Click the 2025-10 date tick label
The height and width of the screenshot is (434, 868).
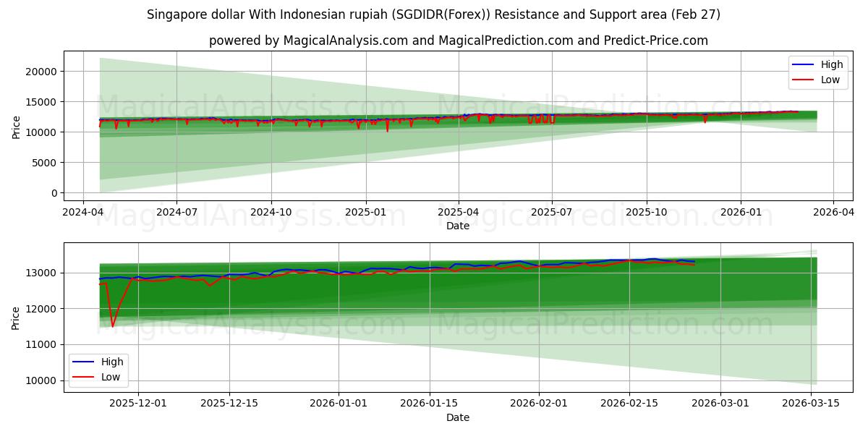[646, 212]
